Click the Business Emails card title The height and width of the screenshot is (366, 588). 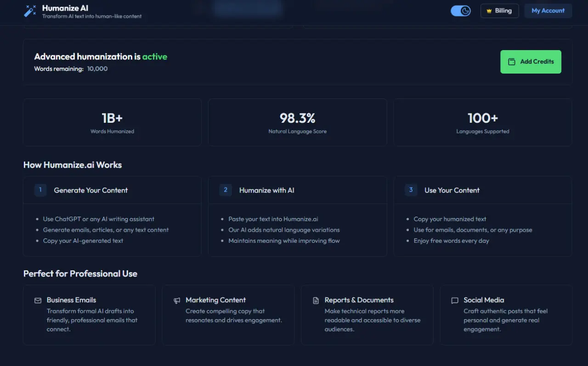coord(71,300)
